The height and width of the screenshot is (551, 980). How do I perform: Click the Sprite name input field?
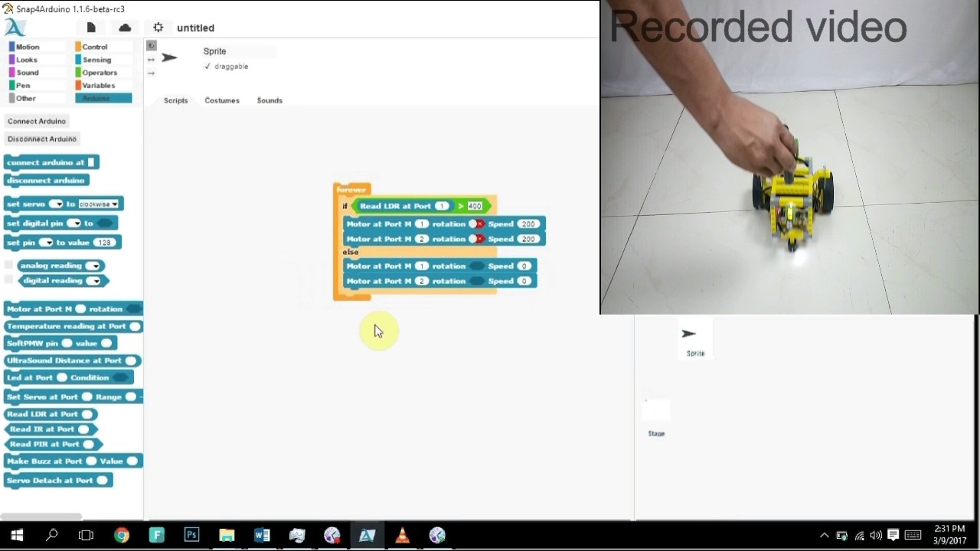point(238,51)
